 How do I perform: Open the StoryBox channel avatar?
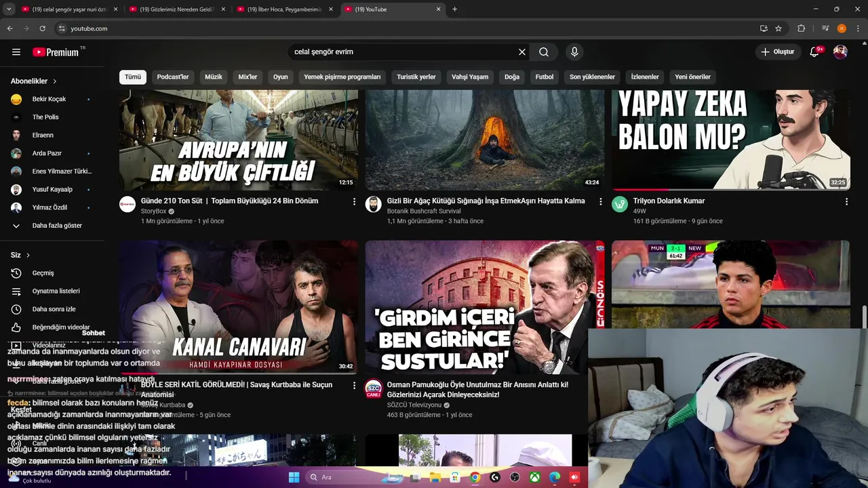pos(127,205)
